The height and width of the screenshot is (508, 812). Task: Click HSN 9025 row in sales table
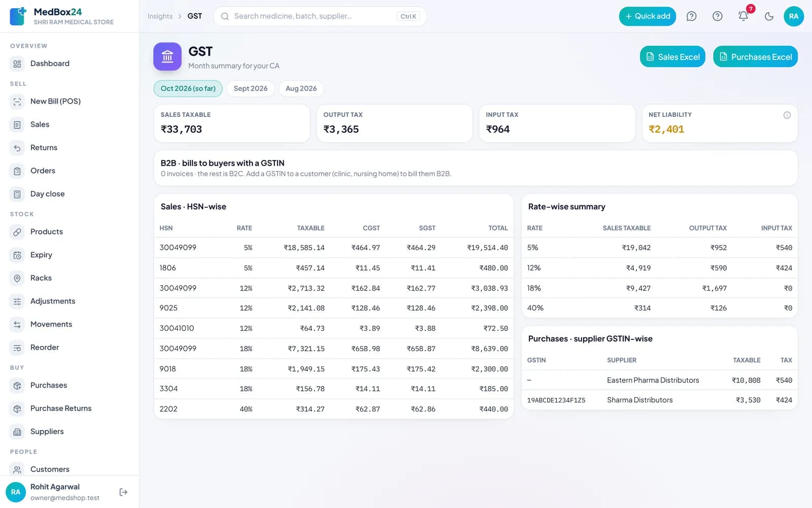tap(333, 308)
